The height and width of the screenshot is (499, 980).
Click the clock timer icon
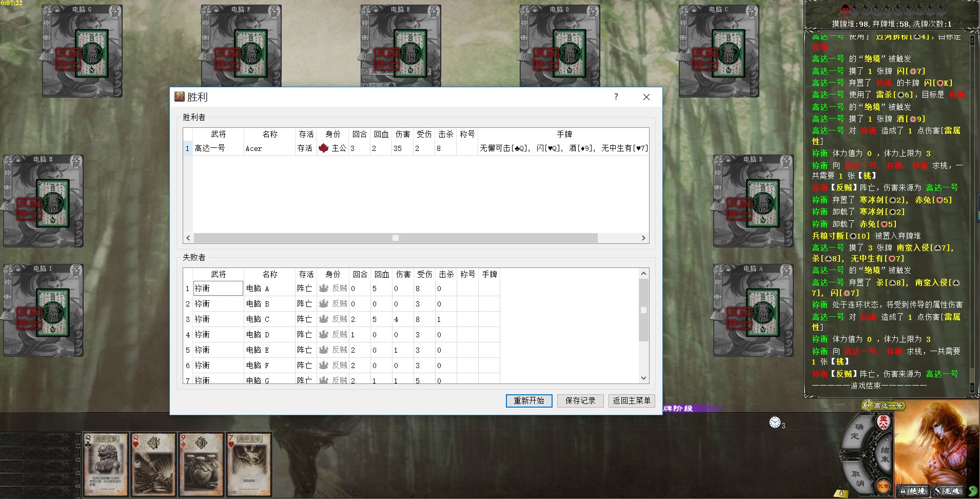pyautogui.click(x=775, y=422)
